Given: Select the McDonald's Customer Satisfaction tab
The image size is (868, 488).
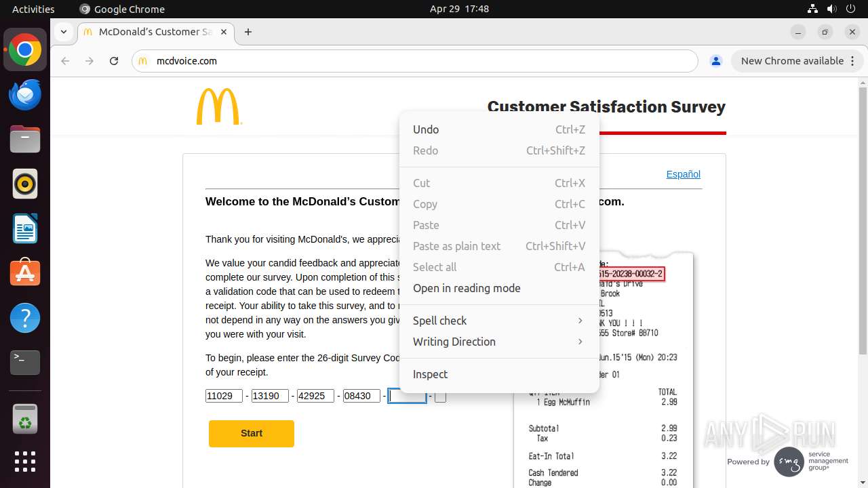Looking at the screenshot, I should pos(156,32).
